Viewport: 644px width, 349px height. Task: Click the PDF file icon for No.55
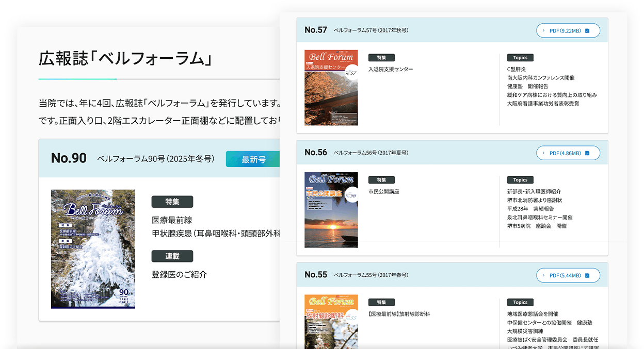point(587,275)
